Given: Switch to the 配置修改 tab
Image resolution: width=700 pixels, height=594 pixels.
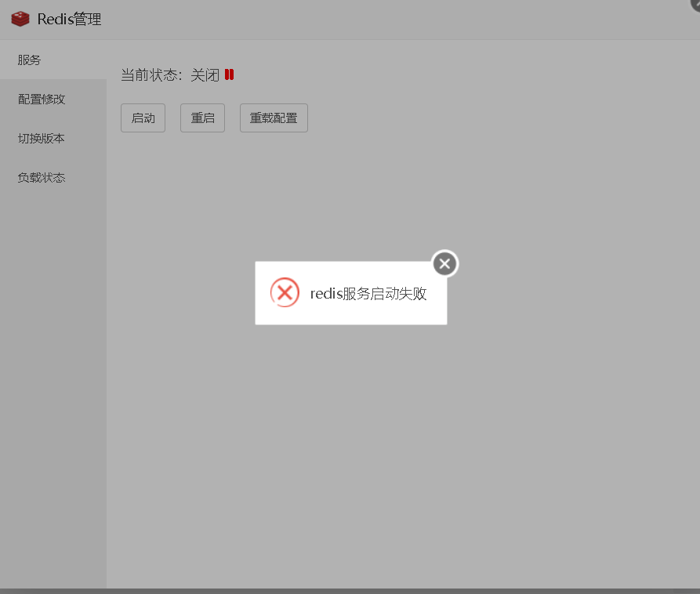Looking at the screenshot, I should pos(53,99).
